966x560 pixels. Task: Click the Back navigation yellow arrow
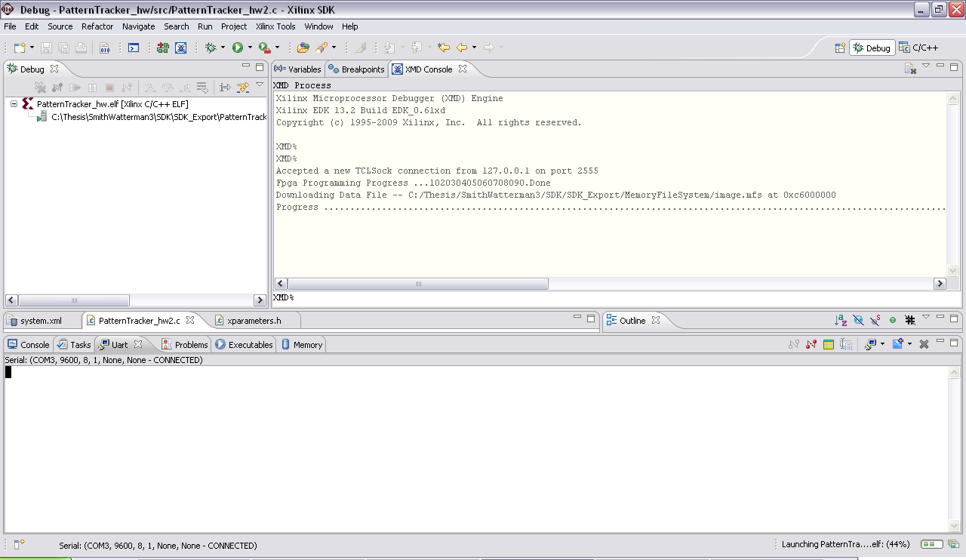[462, 48]
